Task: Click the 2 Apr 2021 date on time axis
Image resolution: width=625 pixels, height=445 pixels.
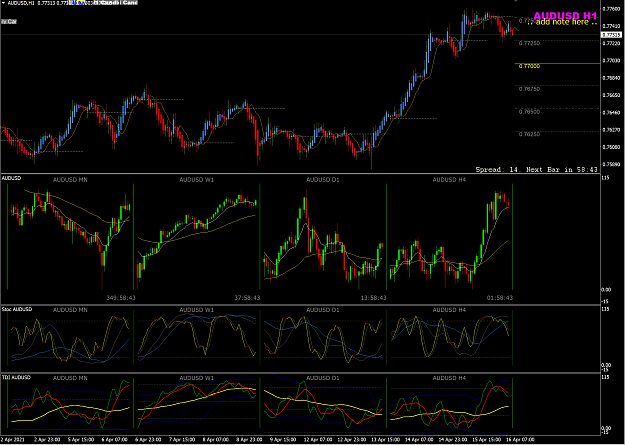Action: [11, 439]
